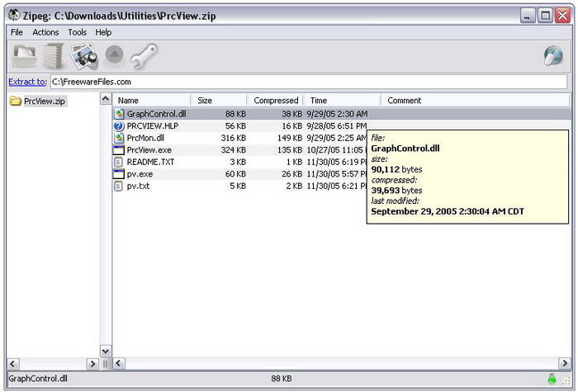578x392 pixels.
Task: Select the README.TXT file name
Action: (x=150, y=162)
